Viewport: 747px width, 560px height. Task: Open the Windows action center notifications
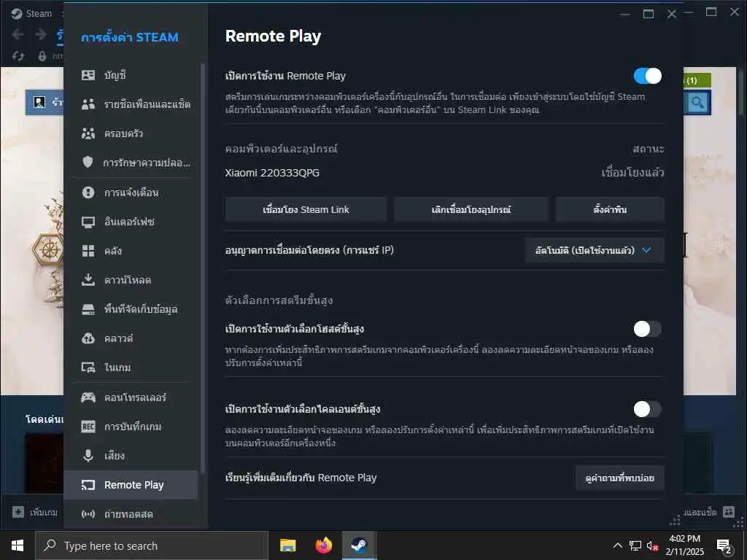[724, 547]
